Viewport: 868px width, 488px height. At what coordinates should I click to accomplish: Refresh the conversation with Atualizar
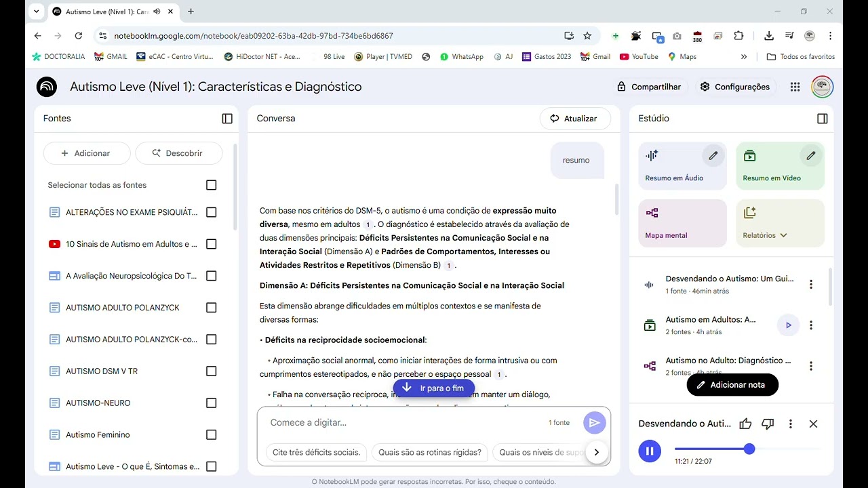tap(575, 119)
